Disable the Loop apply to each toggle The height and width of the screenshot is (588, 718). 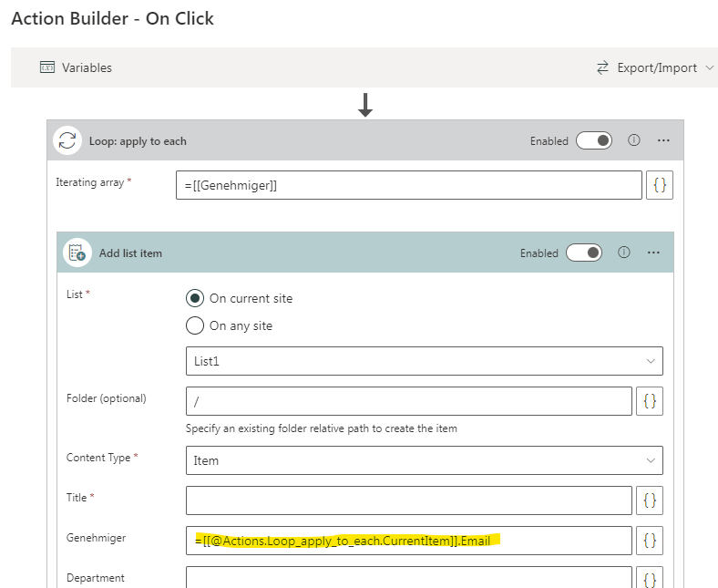click(x=594, y=140)
